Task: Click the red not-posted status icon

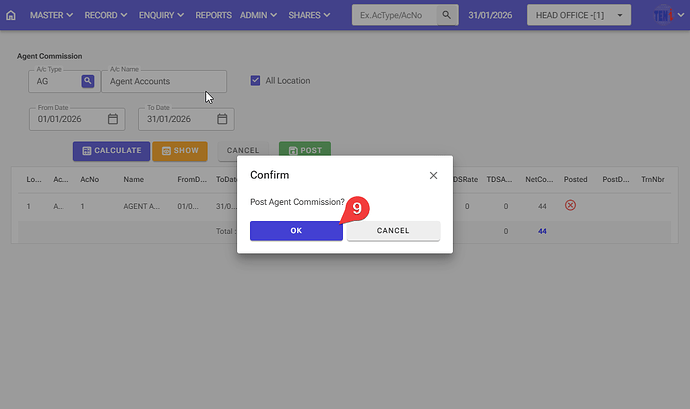Action: 570,205
